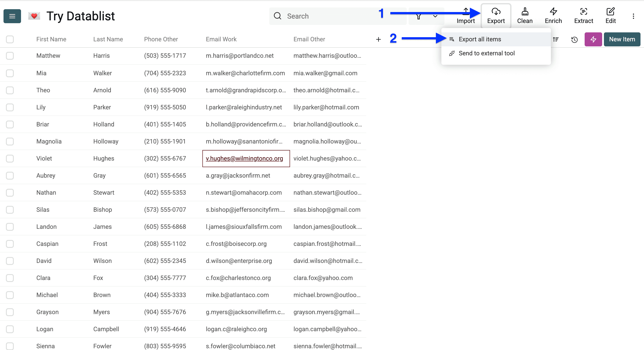Open the v.hughes@wilmingtonco.org email link
This screenshot has height=350, width=644.
[x=244, y=158]
